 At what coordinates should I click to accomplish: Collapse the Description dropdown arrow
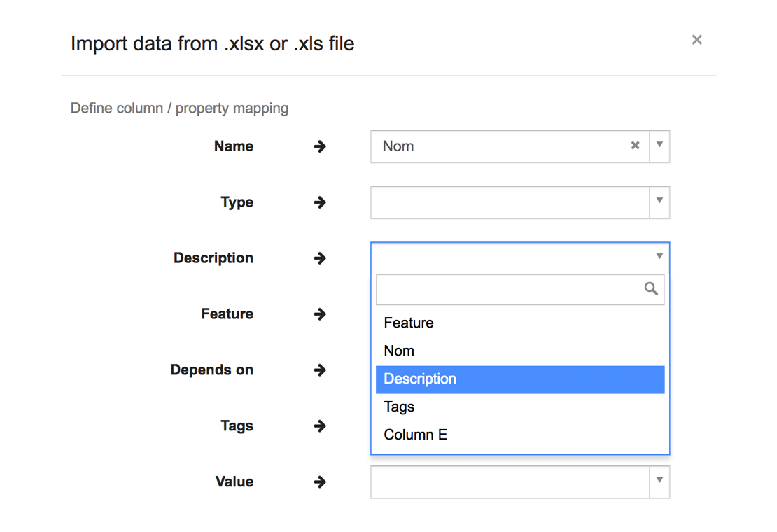(659, 257)
